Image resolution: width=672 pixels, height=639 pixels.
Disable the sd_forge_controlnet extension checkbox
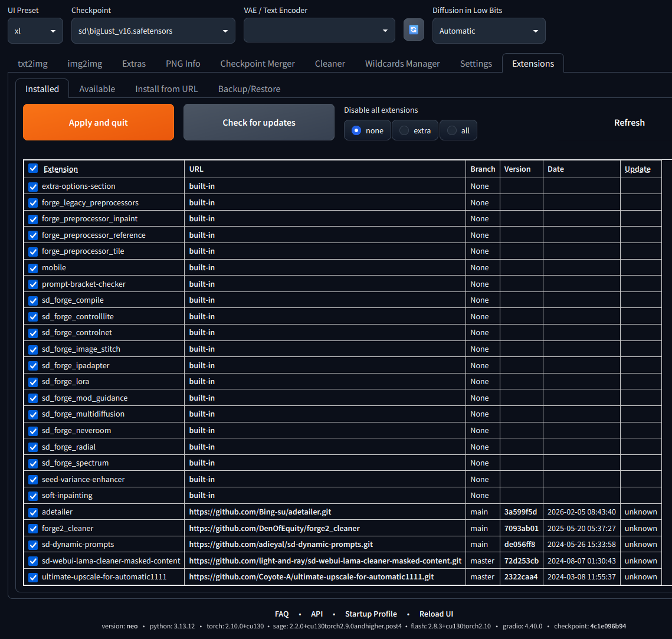tap(33, 333)
